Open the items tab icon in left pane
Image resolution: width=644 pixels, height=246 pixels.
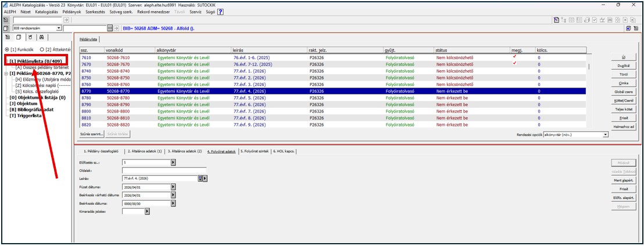19,37
